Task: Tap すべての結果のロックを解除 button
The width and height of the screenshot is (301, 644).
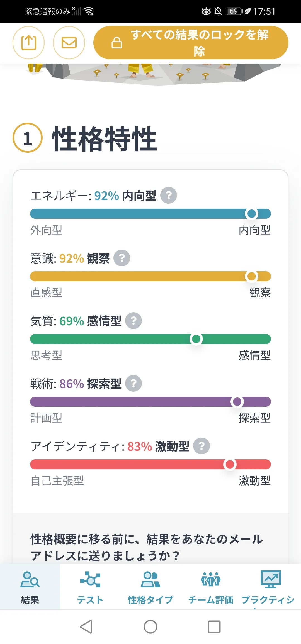Action: 191,43
